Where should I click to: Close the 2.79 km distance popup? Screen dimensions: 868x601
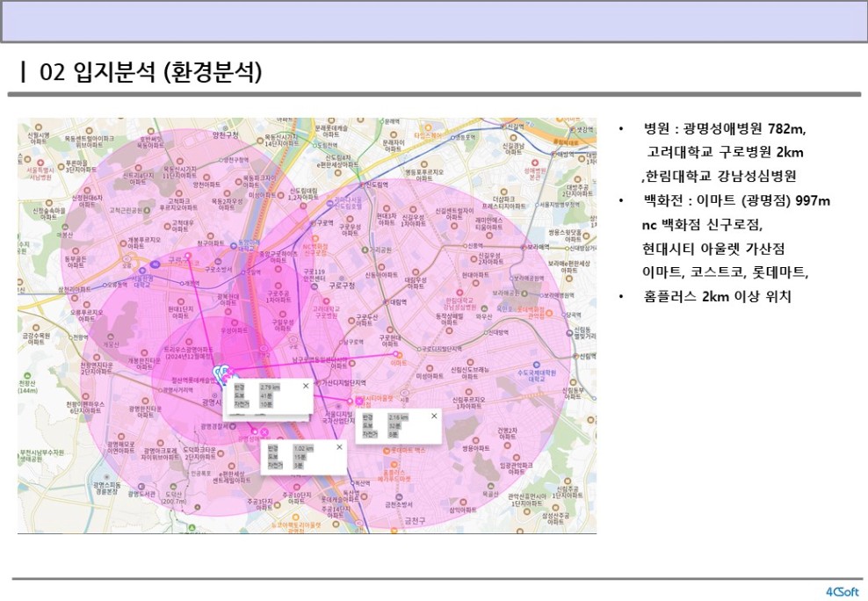[306, 386]
